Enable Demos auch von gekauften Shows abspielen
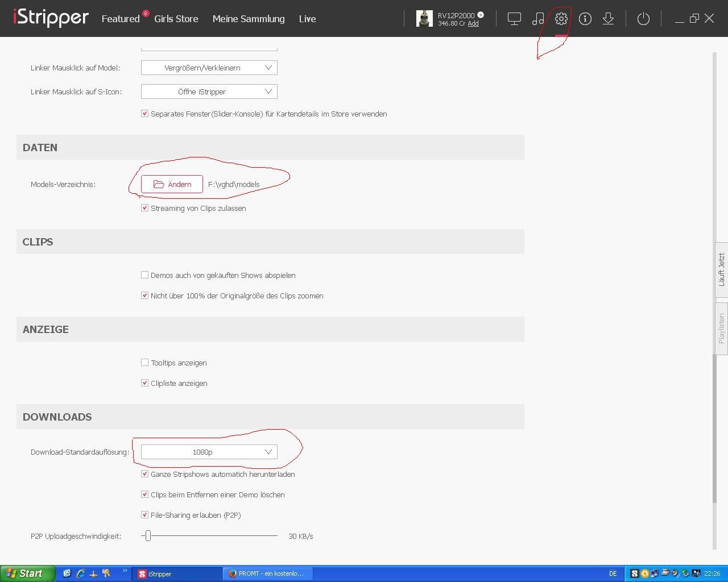This screenshot has height=582, width=728. (x=144, y=275)
